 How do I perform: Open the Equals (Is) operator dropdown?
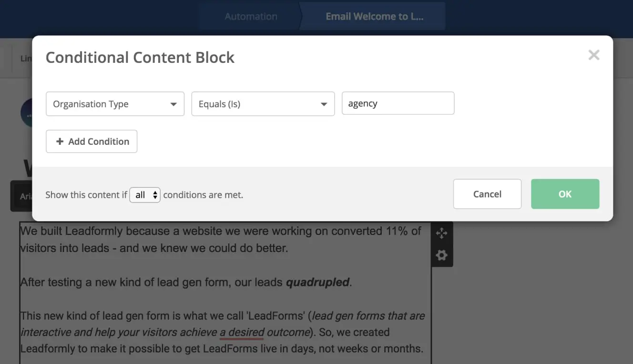pyautogui.click(x=263, y=103)
